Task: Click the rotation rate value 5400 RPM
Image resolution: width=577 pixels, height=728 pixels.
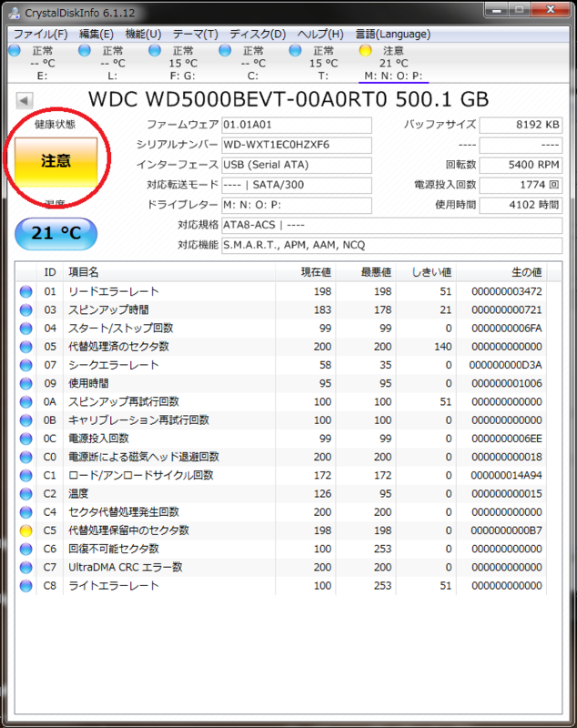Action: tap(521, 165)
